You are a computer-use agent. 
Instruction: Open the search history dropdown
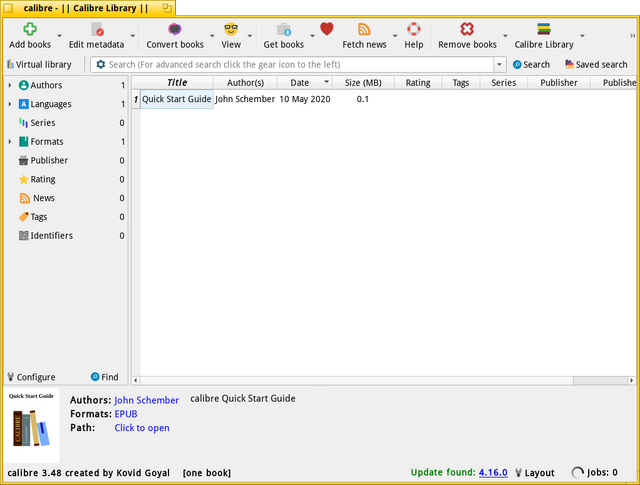click(499, 65)
